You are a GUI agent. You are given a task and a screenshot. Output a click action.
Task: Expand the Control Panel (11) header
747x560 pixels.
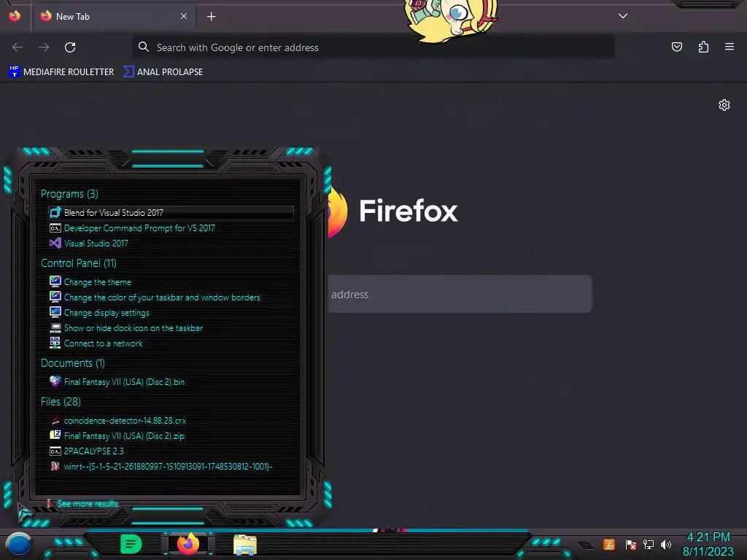79,262
